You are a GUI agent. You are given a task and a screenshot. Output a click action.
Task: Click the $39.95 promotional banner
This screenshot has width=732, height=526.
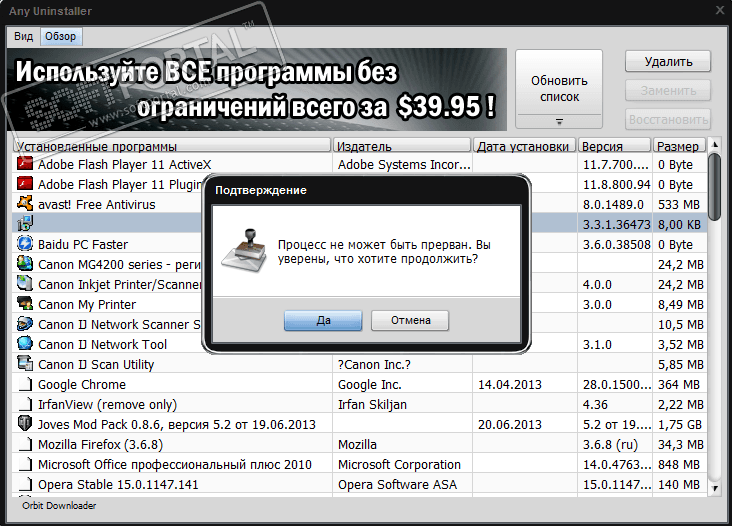coord(257,89)
